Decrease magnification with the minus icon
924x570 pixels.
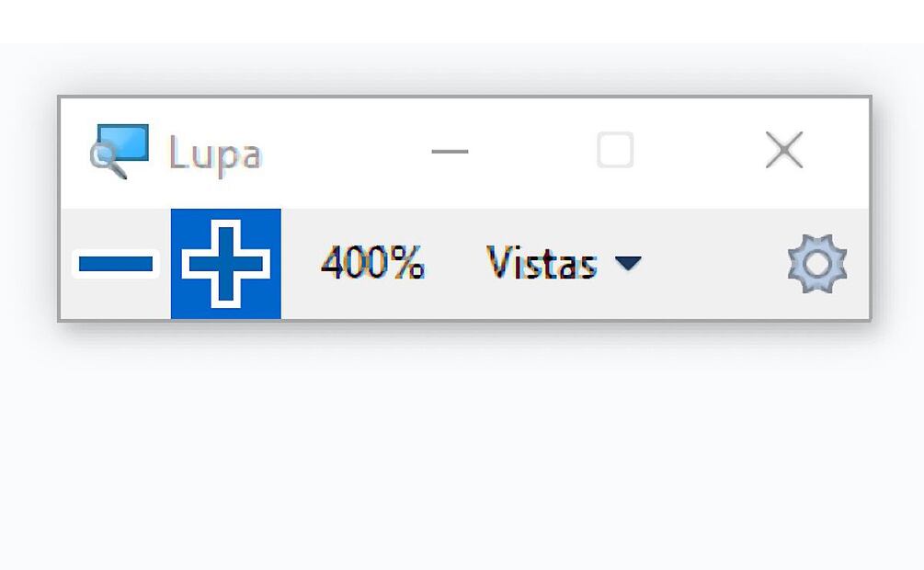click(x=117, y=265)
